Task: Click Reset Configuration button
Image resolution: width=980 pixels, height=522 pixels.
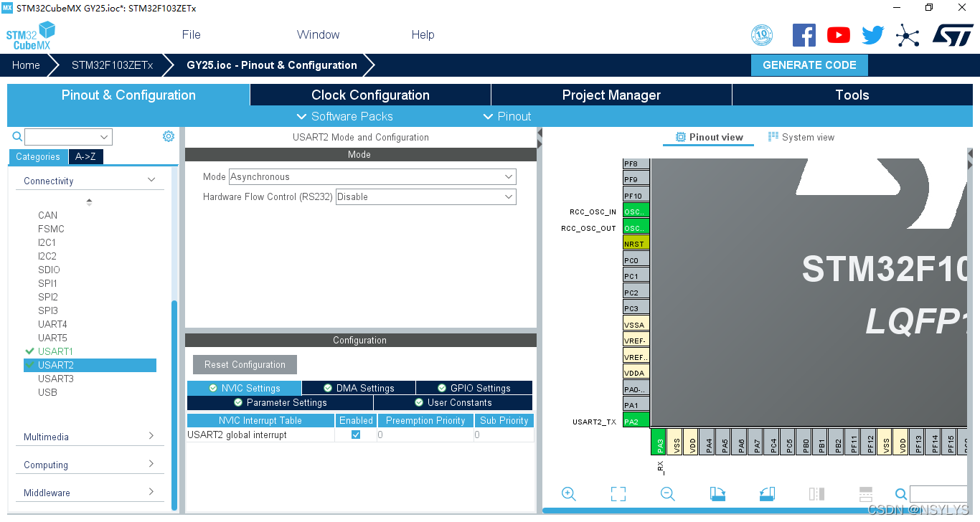Action: 245,364
